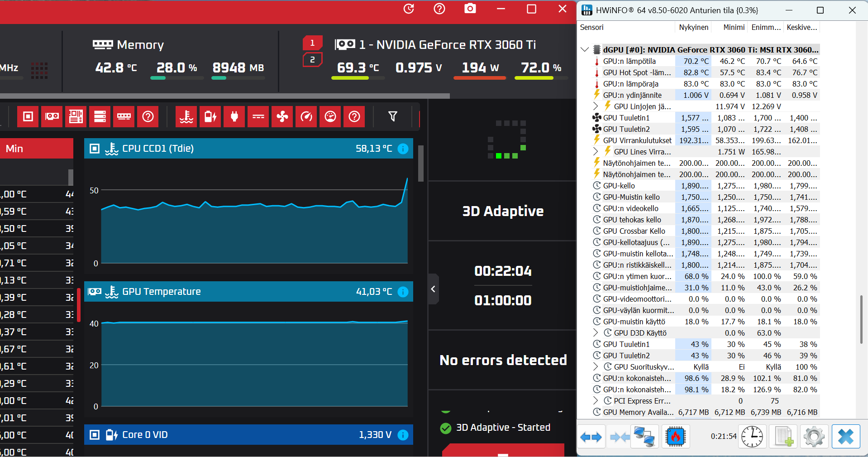Open info for Core 0 VID graph
868x457 pixels.
coord(403,435)
